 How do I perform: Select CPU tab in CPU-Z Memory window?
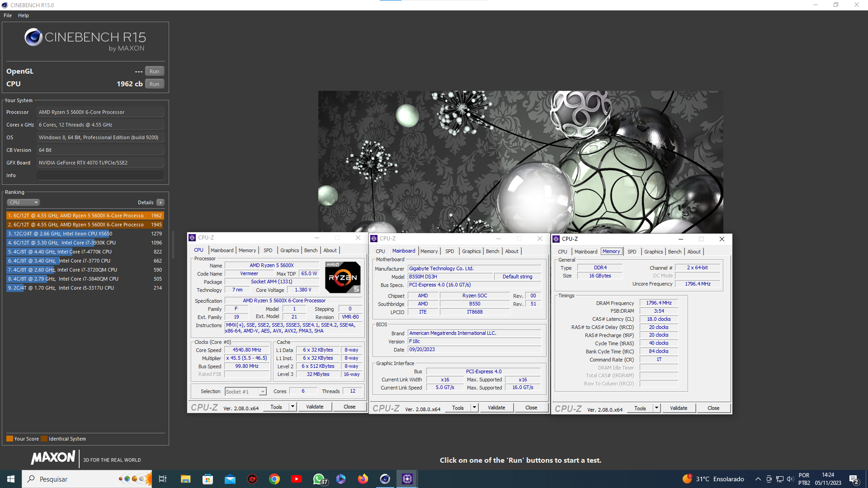pos(562,252)
